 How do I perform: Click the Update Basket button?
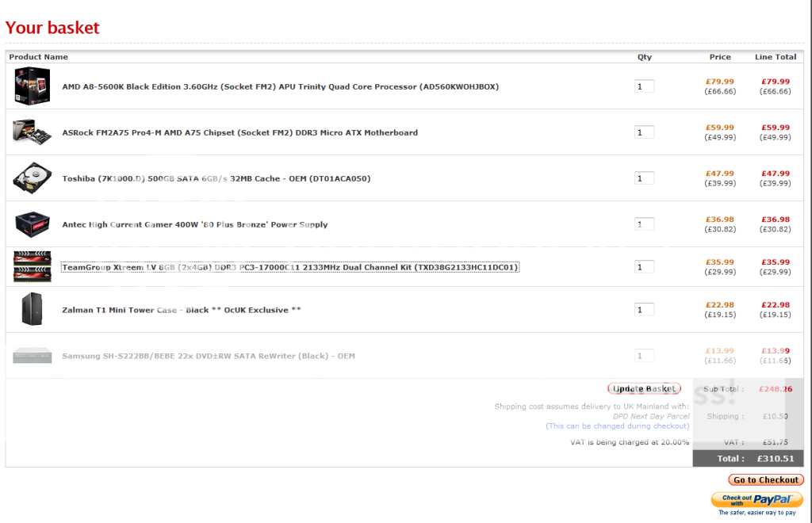644,388
